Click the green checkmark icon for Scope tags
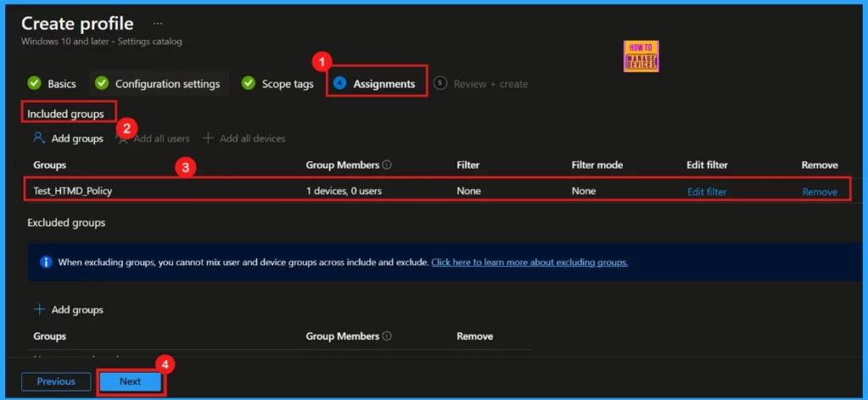This screenshot has height=400, width=868. [x=248, y=84]
